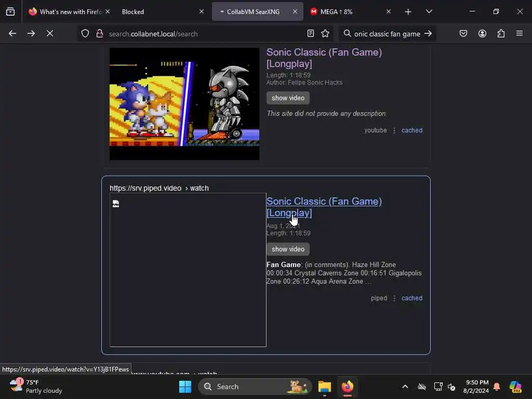Open File Explorer from taskbar
Screen dimensions: 532x399
(x=324, y=387)
